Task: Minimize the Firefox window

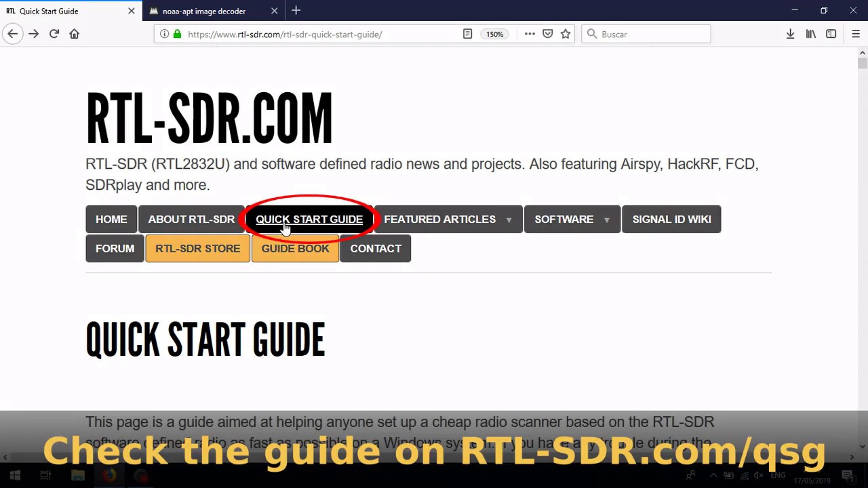Action: tap(795, 11)
